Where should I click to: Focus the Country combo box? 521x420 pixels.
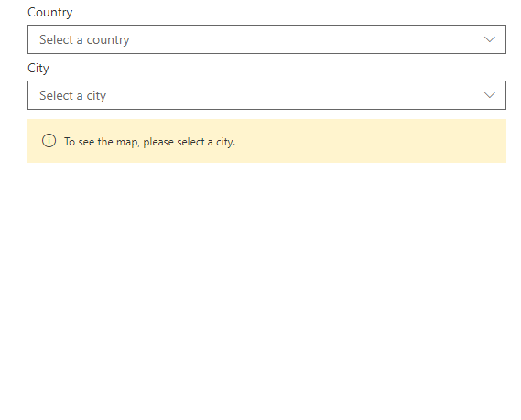[266, 39]
